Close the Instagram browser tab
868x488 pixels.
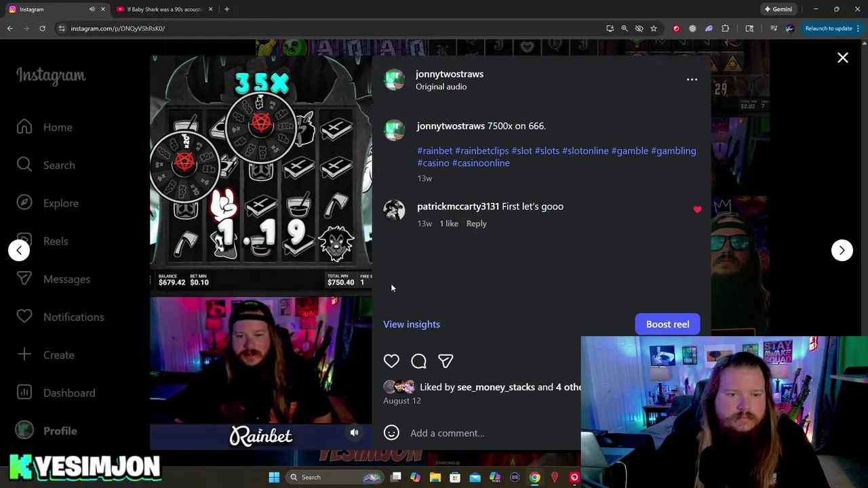coord(103,9)
